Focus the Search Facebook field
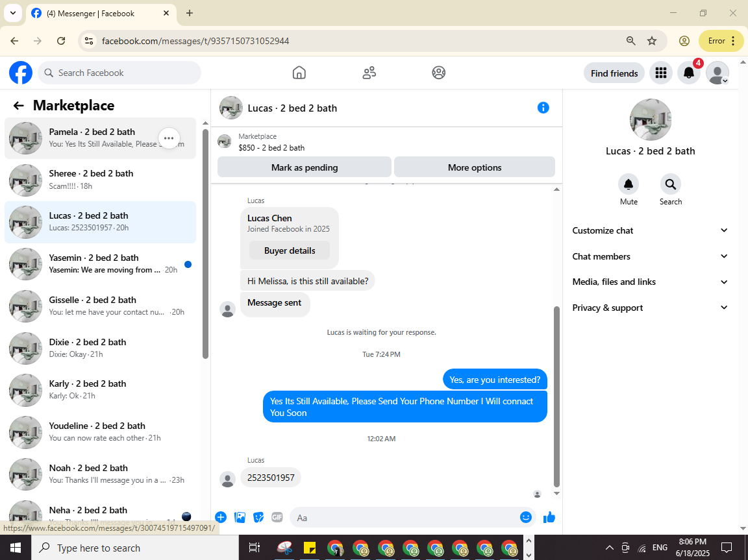Image resolution: width=748 pixels, height=560 pixels. click(119, 73)
